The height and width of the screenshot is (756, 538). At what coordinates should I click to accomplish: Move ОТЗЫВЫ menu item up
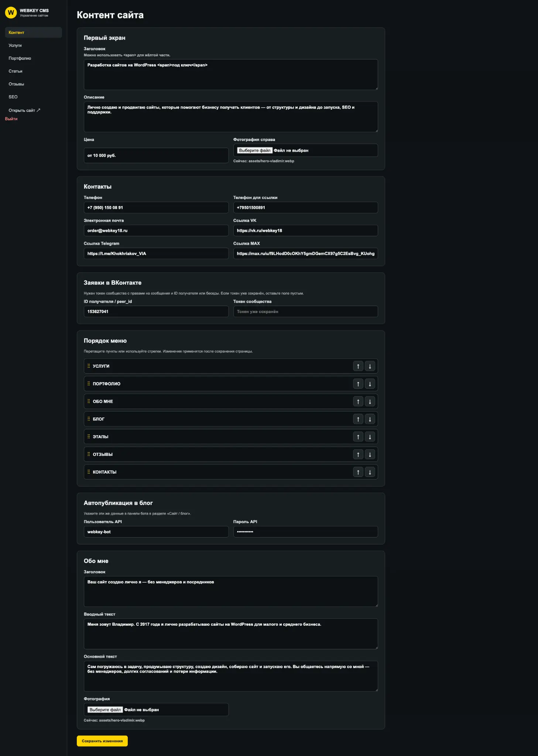(358, 454)
